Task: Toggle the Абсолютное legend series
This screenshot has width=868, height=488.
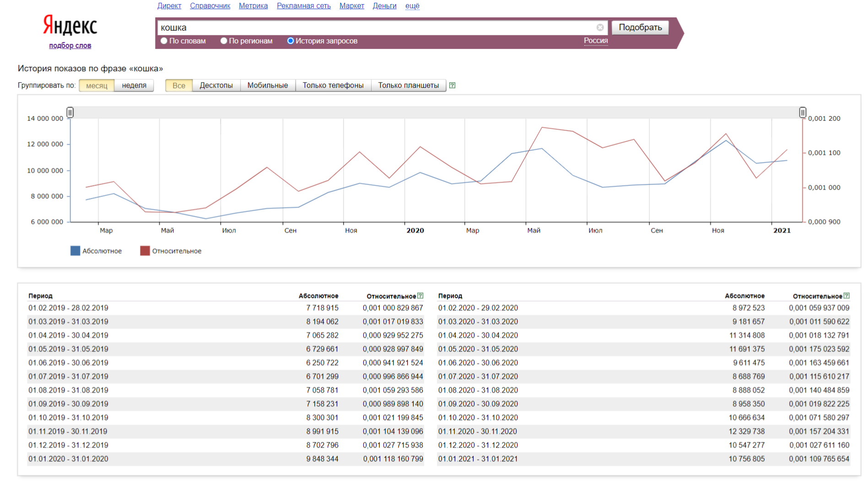Action: 96,251
